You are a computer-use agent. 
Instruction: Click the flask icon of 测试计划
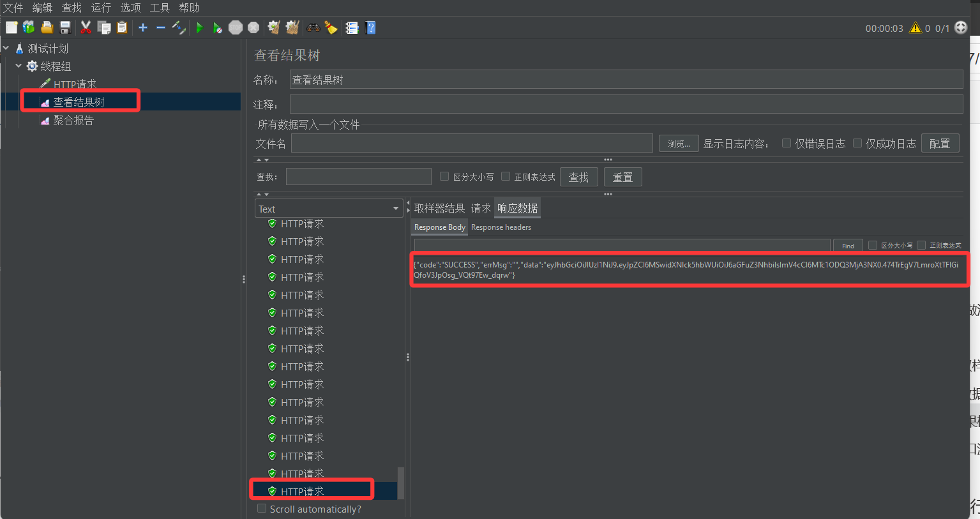(x=19, y=49)
